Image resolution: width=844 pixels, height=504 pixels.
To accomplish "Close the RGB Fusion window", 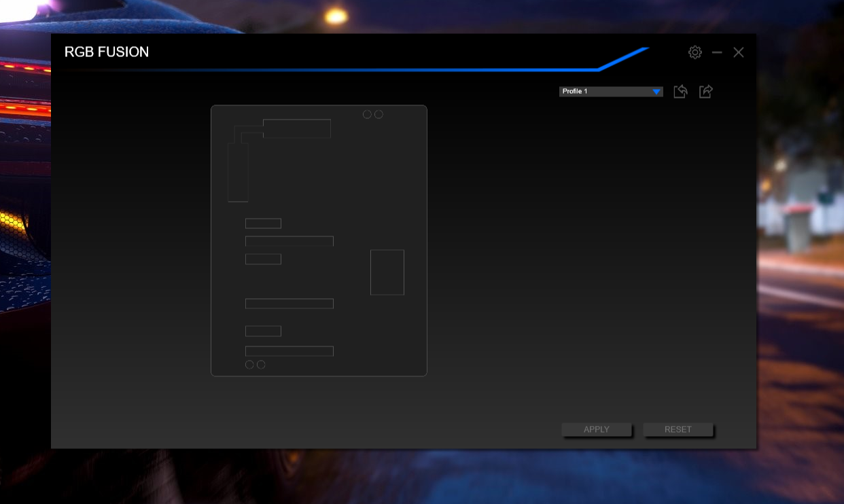I will (739, 52).
